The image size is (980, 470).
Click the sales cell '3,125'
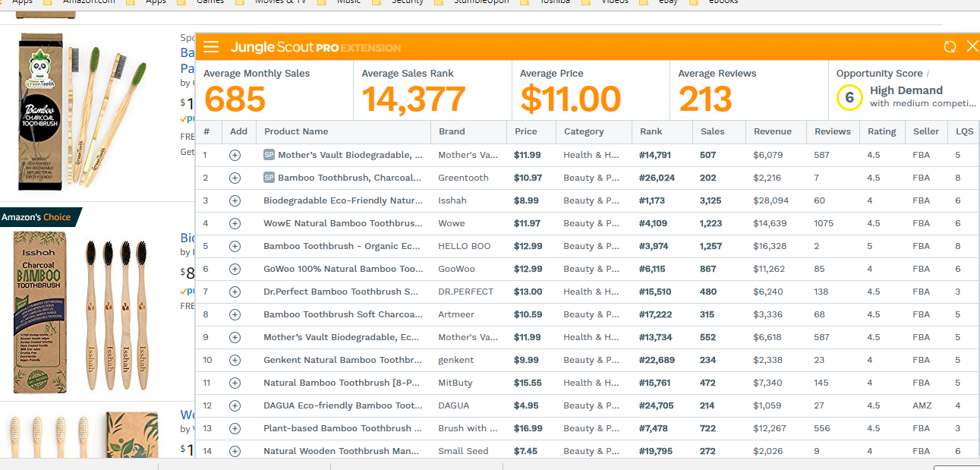[712, 200]
